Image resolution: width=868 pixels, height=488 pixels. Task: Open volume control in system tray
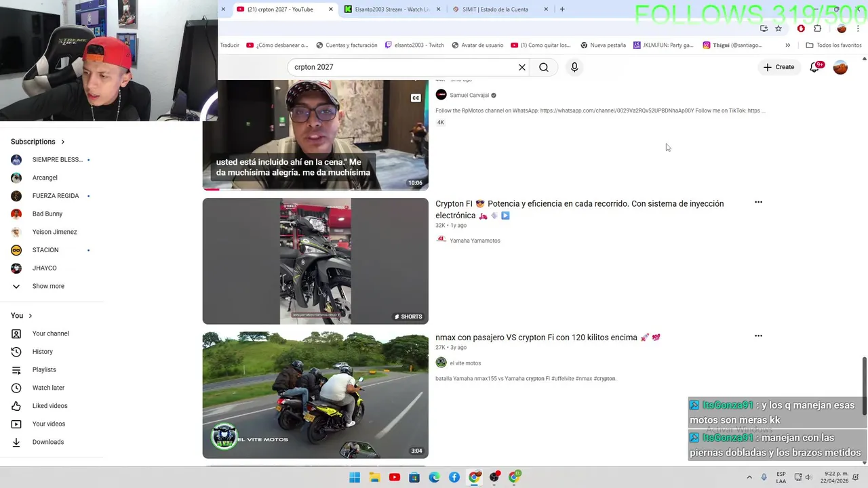(808, 477)
